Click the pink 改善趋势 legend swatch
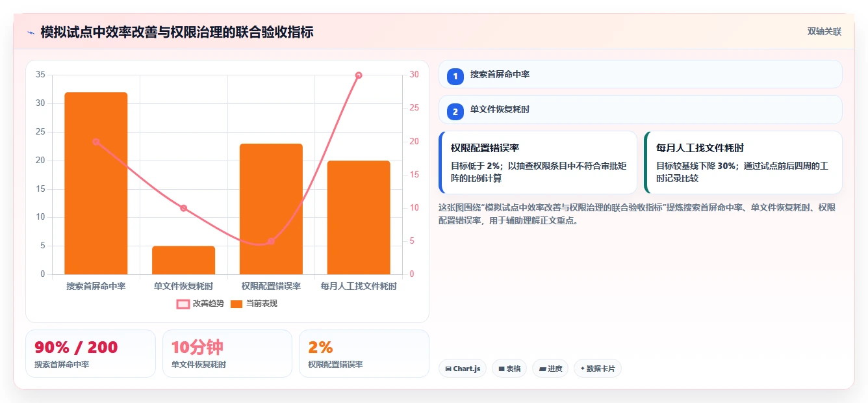The image size is (868, 403). (x=183, y=304)
